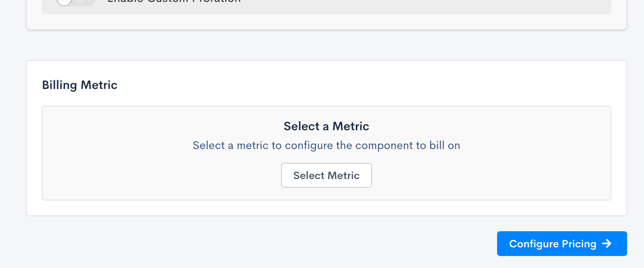Viewport: 644px width, 268px height.
Task: Click the right arrow icon on Configure Pricing
Action: (607, 244)
